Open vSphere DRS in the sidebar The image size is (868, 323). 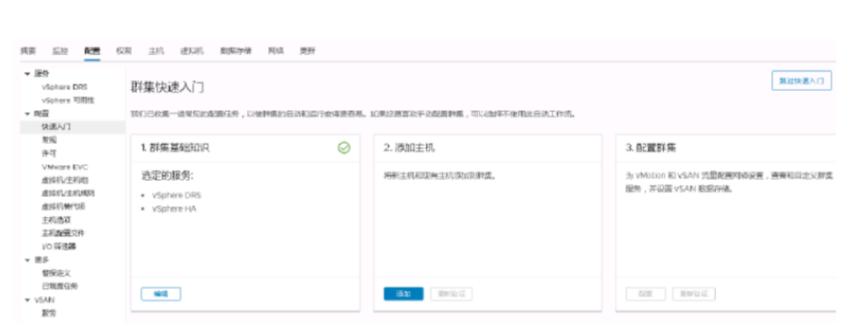(64, 87)
